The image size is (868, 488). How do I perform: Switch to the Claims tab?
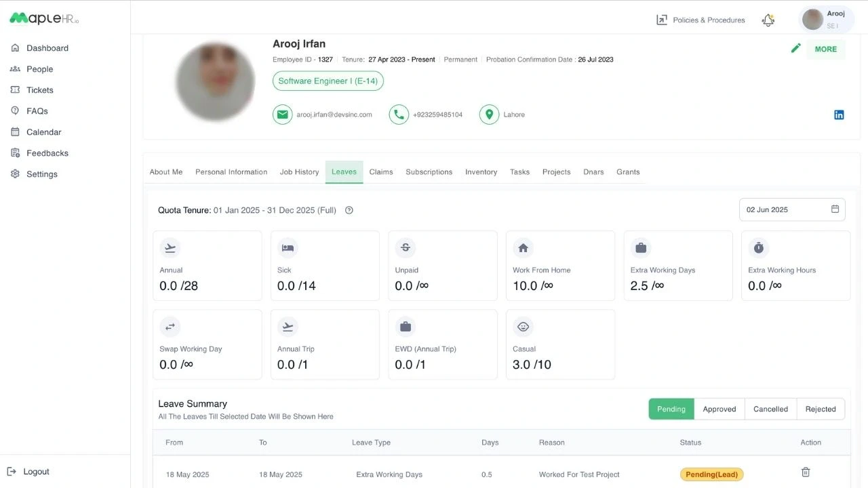pyautogui.click(x=381, y=172)
